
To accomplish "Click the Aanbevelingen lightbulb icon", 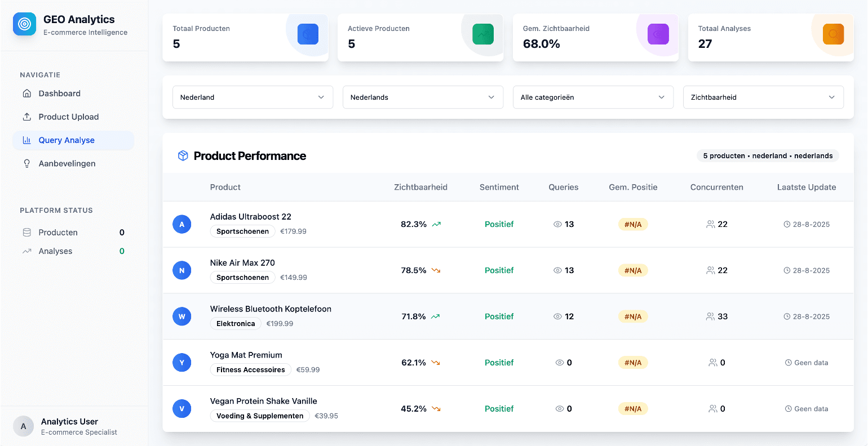I will (26, 163).
